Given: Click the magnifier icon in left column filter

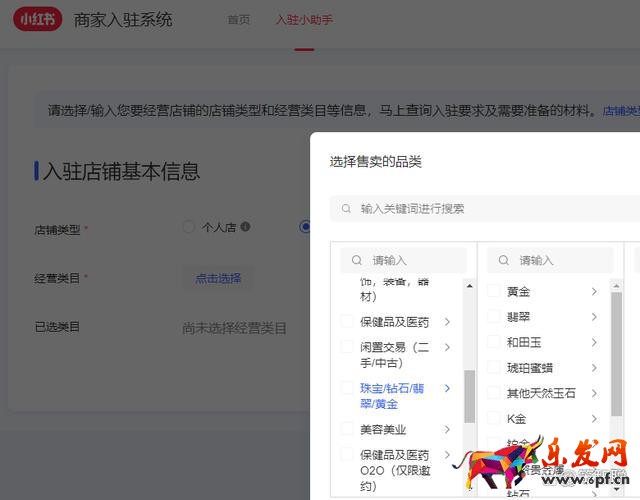Looking at the screenshot, I should (x=357, y=260).
